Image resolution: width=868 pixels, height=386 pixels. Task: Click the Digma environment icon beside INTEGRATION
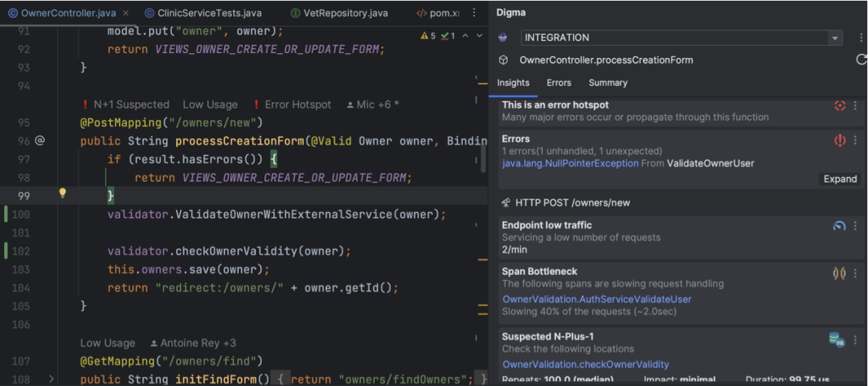(x=502, y=38)
